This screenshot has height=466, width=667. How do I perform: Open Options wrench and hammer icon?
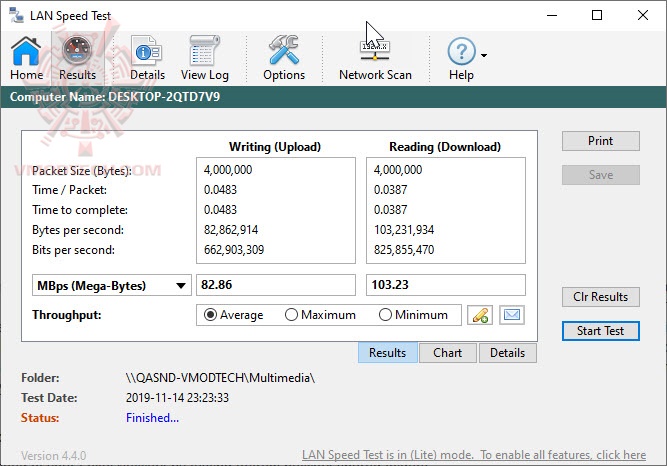pos(284,58)
